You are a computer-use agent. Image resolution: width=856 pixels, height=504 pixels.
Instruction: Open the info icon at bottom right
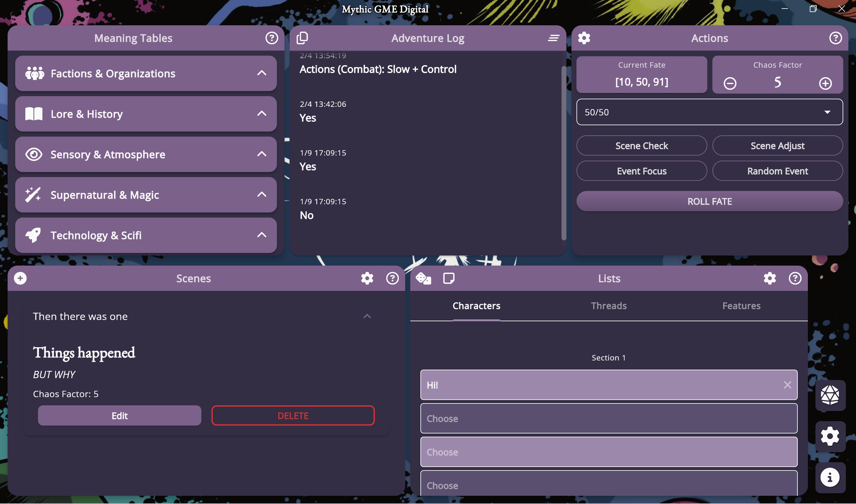(830, 478)
